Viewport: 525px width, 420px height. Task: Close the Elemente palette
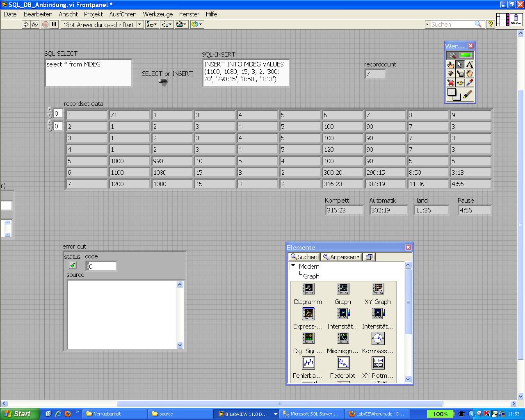click(x=408, y=247)
